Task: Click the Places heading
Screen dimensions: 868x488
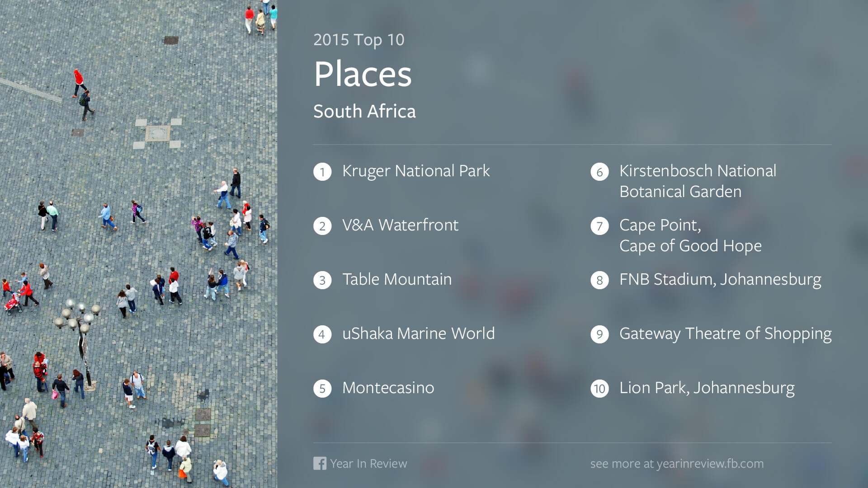Action: click(363, 74)
